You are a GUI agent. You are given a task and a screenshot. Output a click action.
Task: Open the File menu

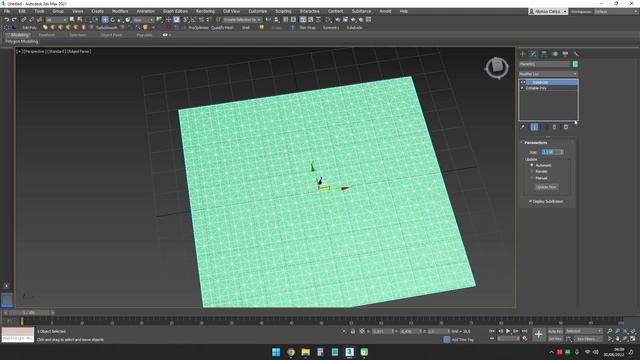click(x=7, y=11)
